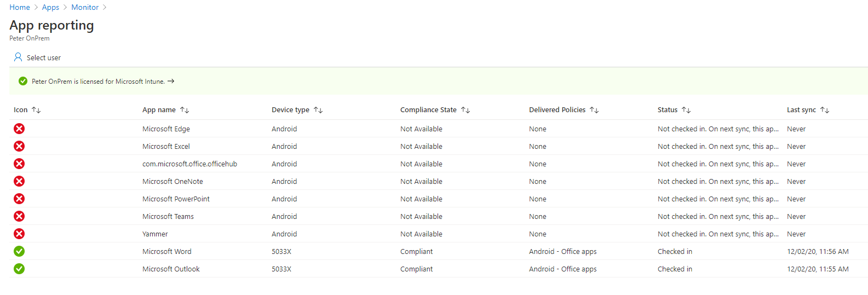
Task: Click the red error icon beside Yammer
Action: [19, 234]
